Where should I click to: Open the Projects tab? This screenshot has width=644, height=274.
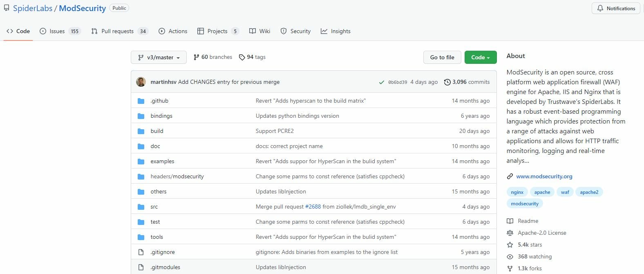click(x=218, y=31)
